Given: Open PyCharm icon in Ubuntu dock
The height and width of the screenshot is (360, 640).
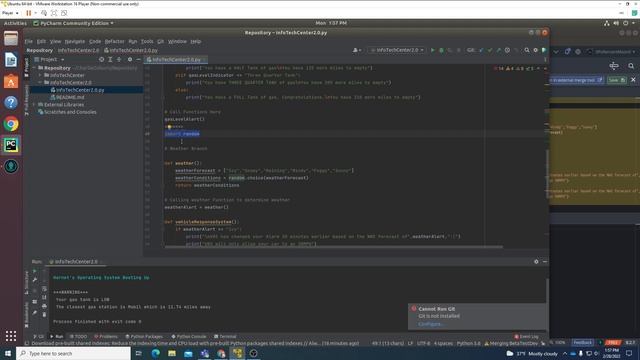Looking at the screenshot, I should (11, 145).
